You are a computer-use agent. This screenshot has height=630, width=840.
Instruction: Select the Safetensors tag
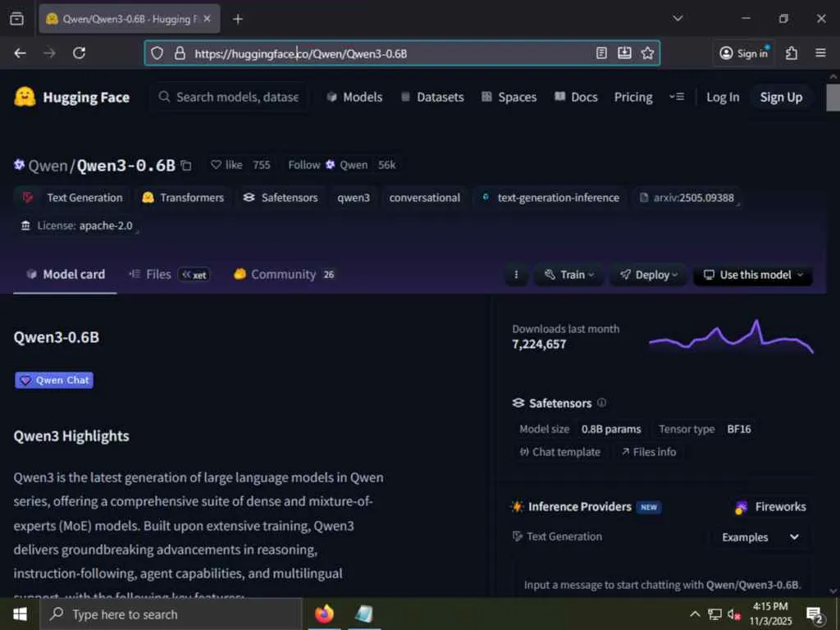tap(281, 198)
